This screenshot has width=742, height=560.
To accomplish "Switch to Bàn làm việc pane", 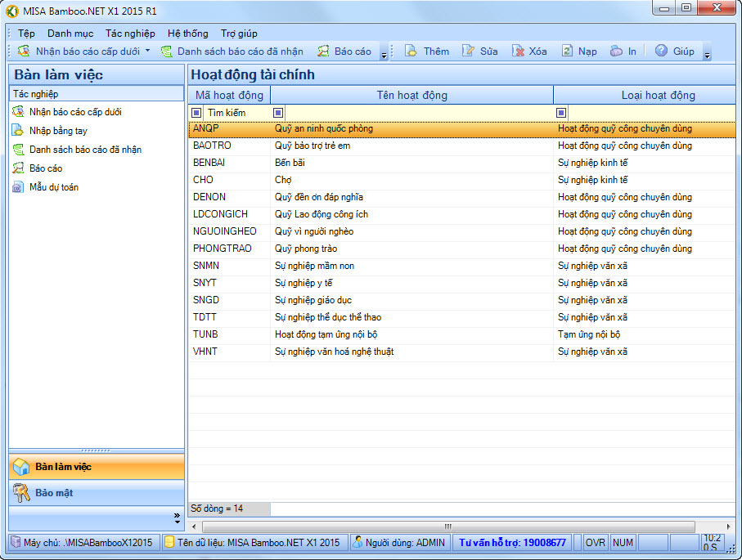I will point(97,467).
